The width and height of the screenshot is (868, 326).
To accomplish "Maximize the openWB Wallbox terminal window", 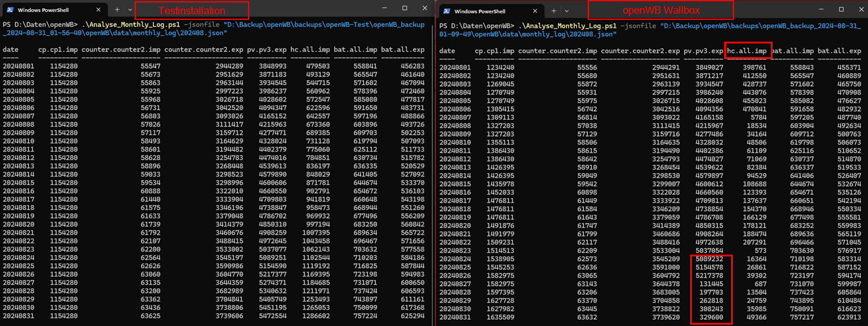I will [841, 9].
